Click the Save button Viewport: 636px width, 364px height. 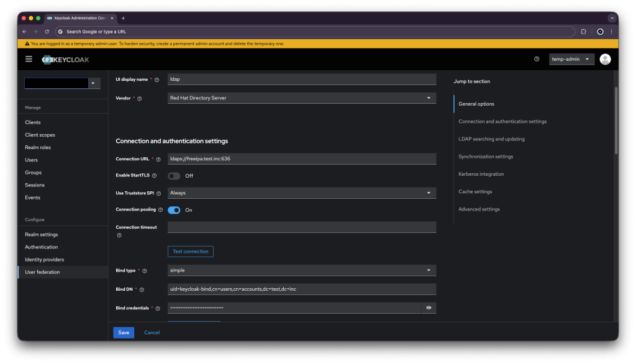pos(124,332)
